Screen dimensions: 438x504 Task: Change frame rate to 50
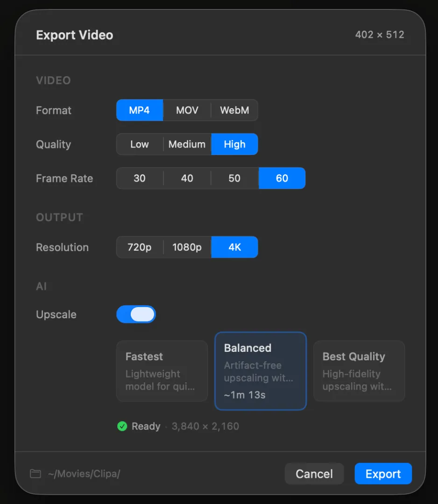(x=234, y=178)
